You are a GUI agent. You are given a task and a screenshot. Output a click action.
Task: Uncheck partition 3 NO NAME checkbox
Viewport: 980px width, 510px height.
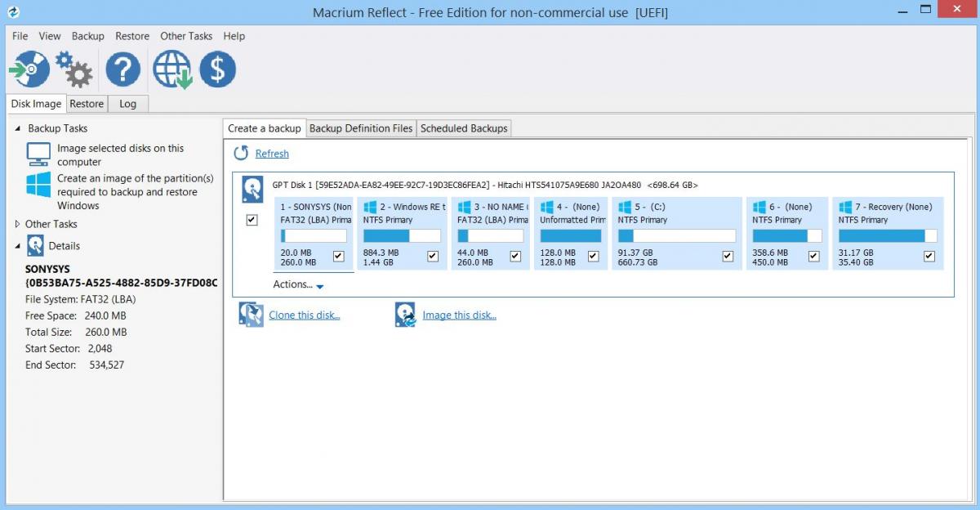point(515,257)
